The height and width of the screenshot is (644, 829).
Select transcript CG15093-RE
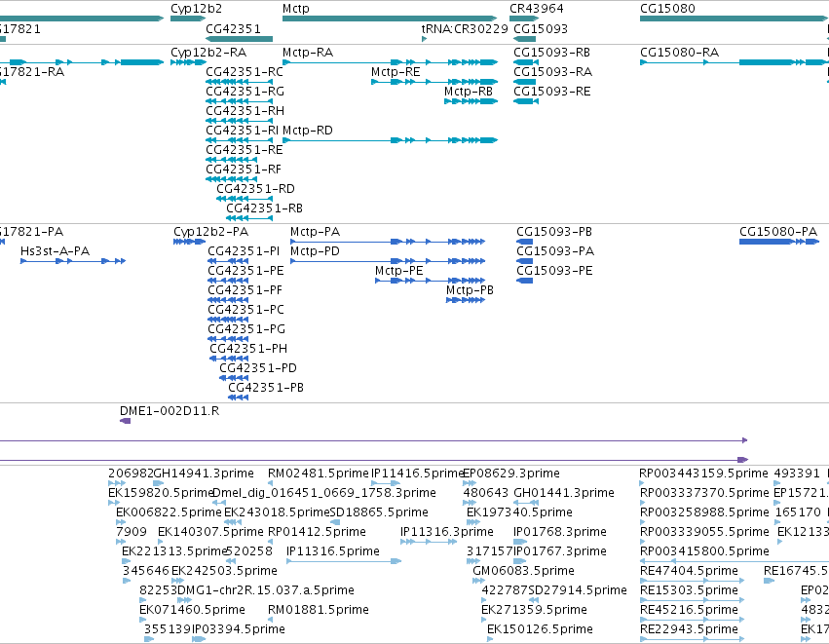pyautogui.click(x=552, y=92)
